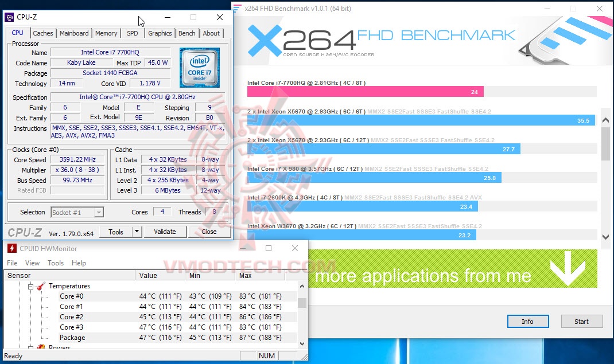The image size is (614, 364).
Task: Click the processor Name field 'Intel Core i7 7700HQ'
Action: click(x=110, y=52)
